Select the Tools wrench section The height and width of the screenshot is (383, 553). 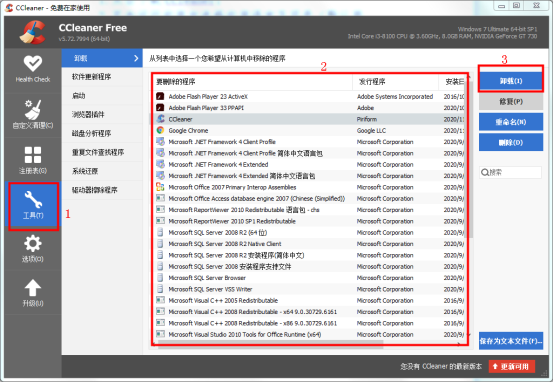point(34,206)
